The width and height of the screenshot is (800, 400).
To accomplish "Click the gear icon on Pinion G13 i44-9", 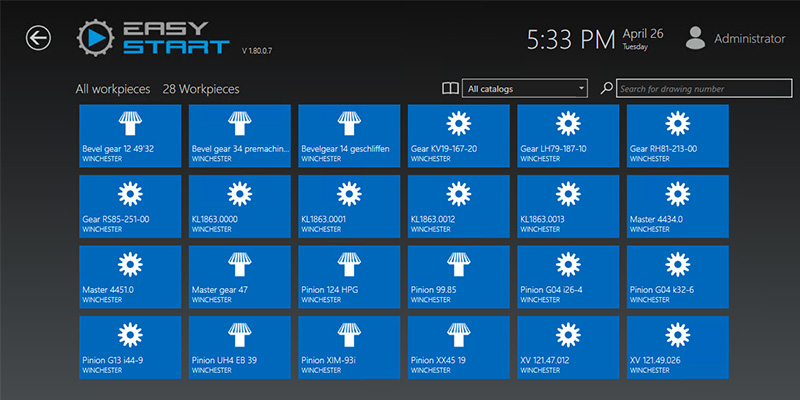I will coord(130,335).
